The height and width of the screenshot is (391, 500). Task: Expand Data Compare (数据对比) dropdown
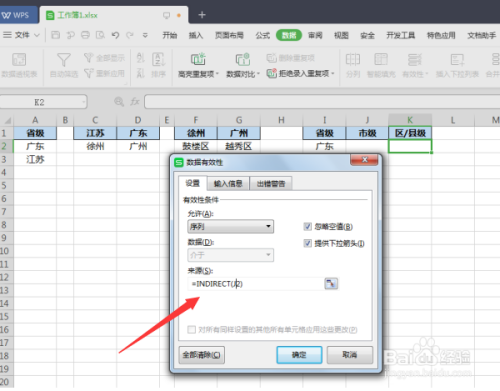258,74
